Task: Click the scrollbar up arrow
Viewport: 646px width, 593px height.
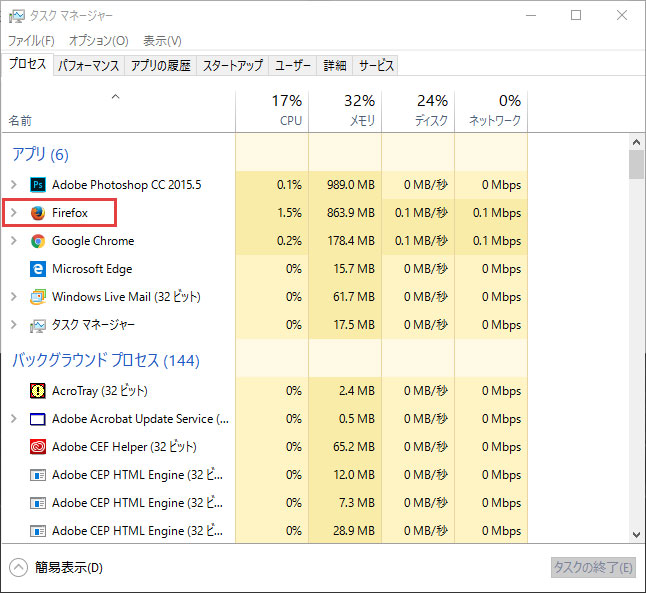Action: point(637,143)
